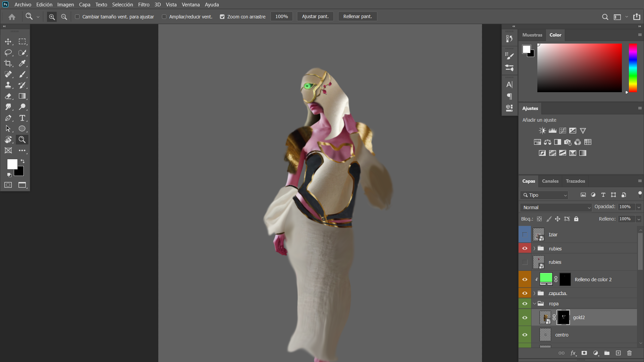
Task: Open the Relleno dropdown arrow
Action: click(x=639, y=219)
